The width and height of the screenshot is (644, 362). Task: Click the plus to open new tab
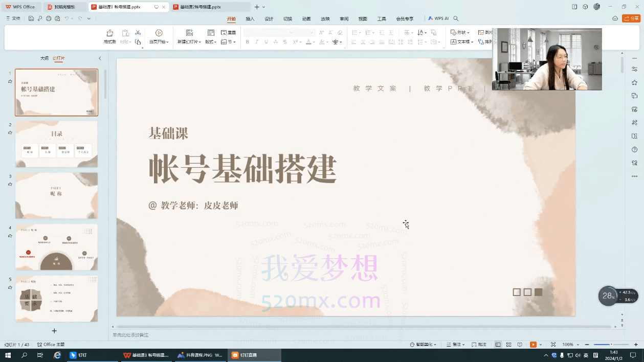click(x=257, y=7)
